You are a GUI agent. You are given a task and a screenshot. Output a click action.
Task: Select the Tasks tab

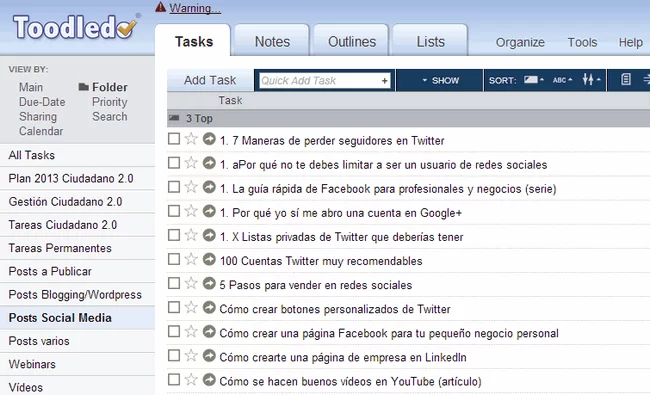click(194, 42)
